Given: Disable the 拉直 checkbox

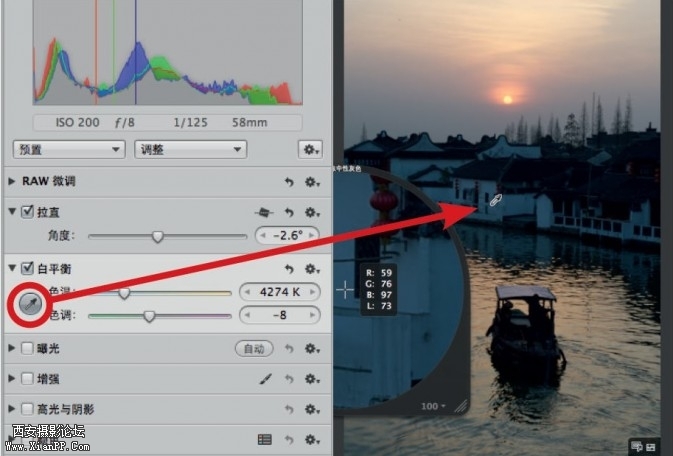Looking at the screenshot, I should pos(27,212).
